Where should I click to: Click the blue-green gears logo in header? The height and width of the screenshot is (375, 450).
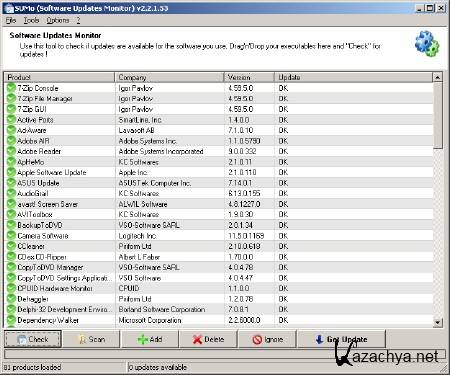(427, 44)
